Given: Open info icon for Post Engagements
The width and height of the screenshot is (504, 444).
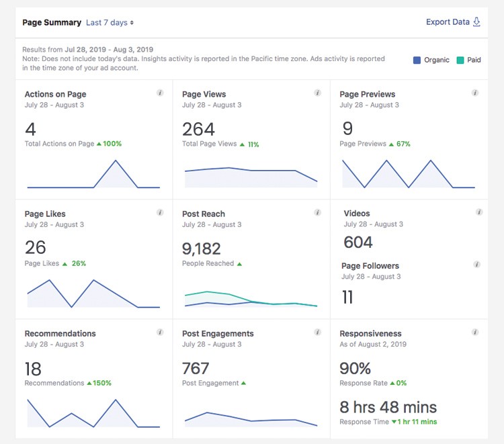Looking at the screenshot, I should tap(318, 332).
